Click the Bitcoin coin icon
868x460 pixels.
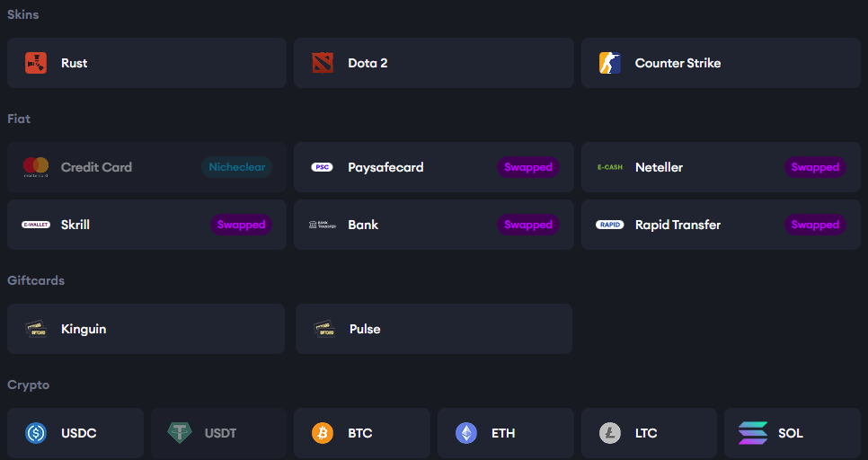pos(323,433)
